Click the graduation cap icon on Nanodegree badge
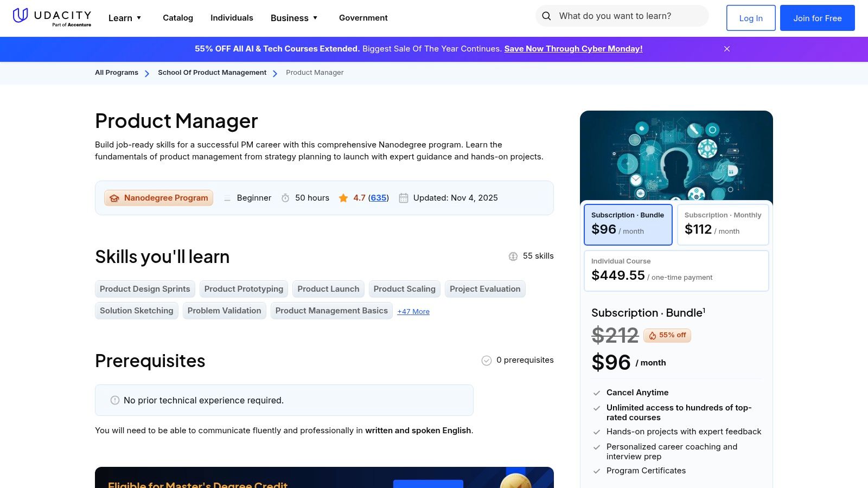Viewport: 868px width, 488px height. point(114,198)
